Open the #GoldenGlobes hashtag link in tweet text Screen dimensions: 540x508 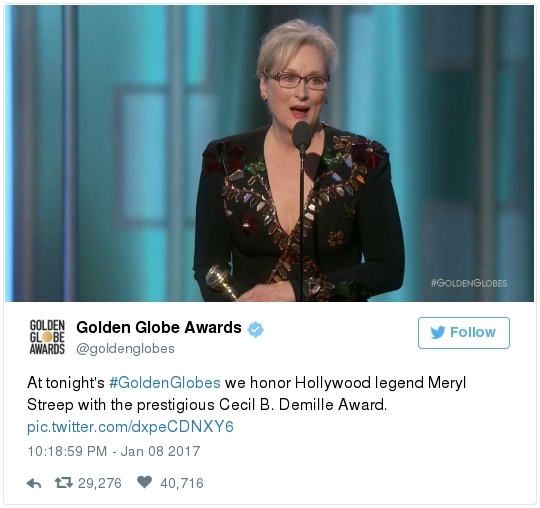click(x=165, y=383)
